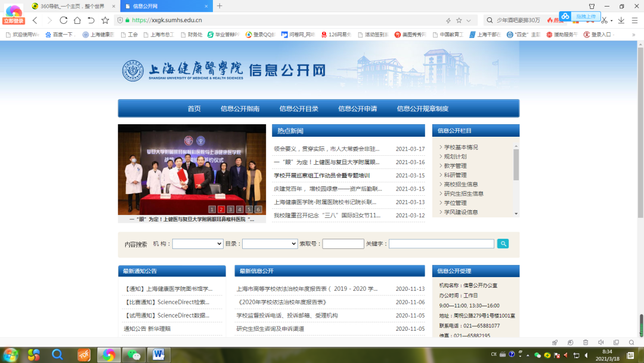Open 高校招生信息 in the sidebar list
This screenshot has height=363, width=644.
(461, 184)
